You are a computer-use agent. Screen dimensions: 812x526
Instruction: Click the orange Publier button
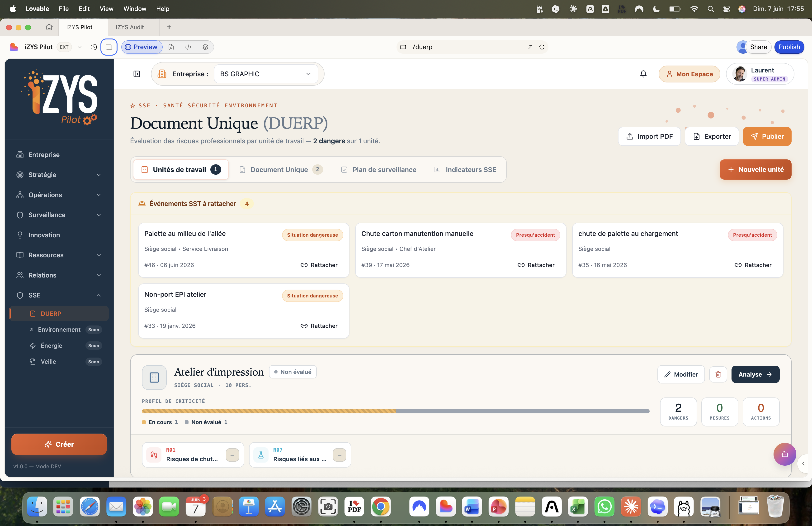coord(767,137)
